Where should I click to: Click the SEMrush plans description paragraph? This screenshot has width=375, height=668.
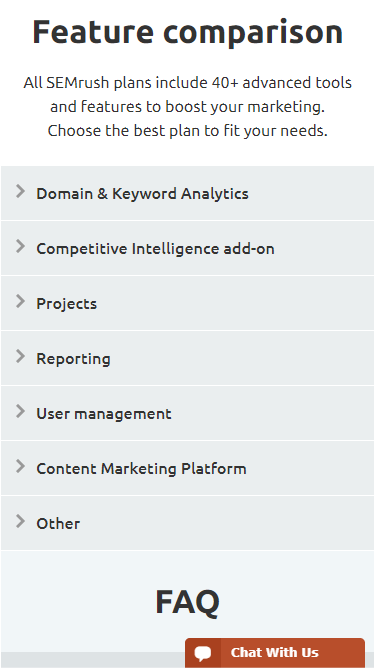pos(188,107)
